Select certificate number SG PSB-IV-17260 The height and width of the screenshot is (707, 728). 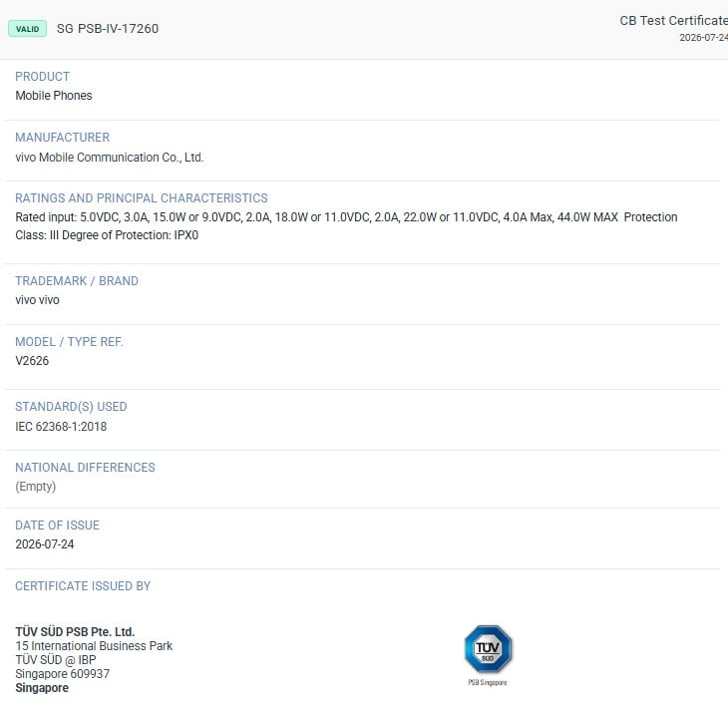pos(108,29)
